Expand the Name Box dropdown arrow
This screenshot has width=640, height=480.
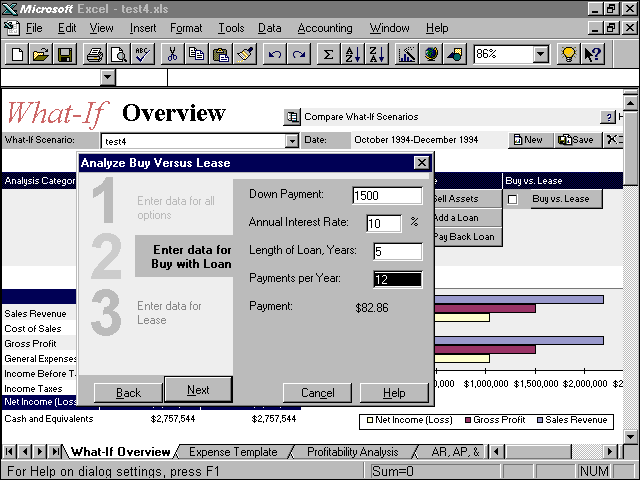tap(108, 77)
